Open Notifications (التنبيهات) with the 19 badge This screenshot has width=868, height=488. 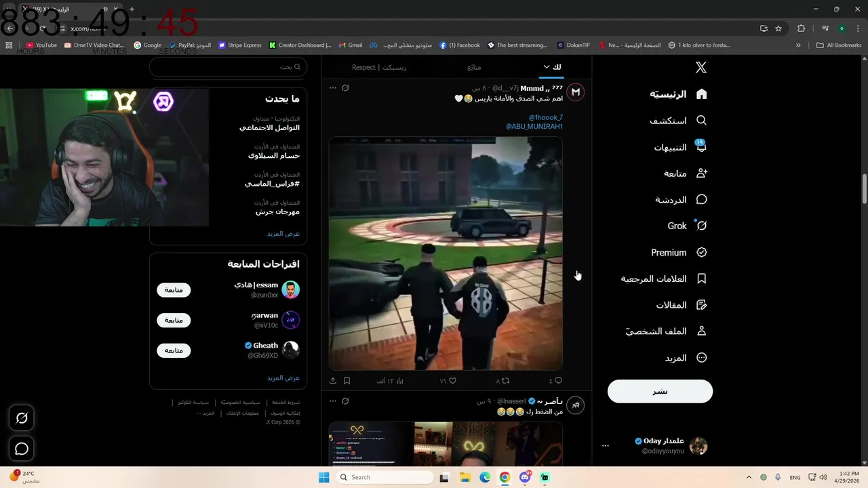[x=680, y=147]
